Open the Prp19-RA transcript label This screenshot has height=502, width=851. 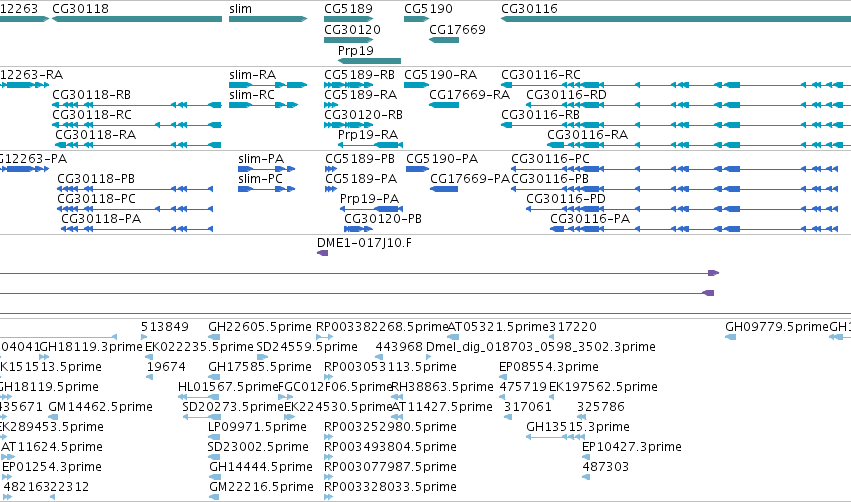[x=367, y=134]
